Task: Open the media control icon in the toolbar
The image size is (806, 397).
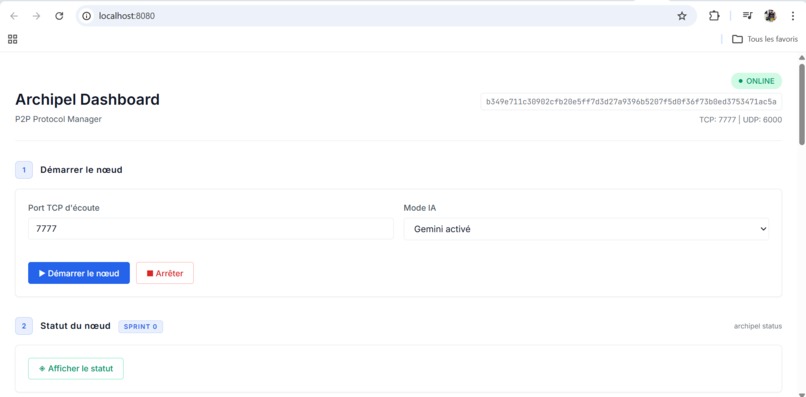Action: tap(747, 16)
